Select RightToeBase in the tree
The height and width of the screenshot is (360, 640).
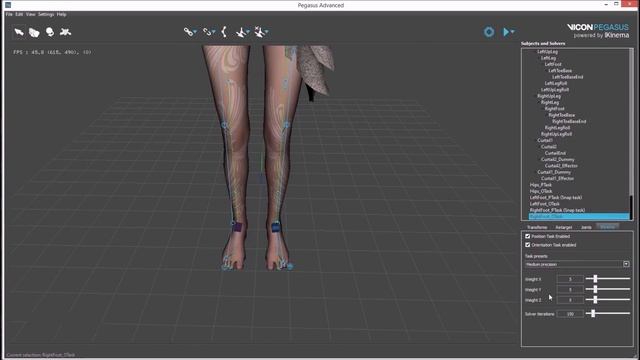[x=562, y=115]
